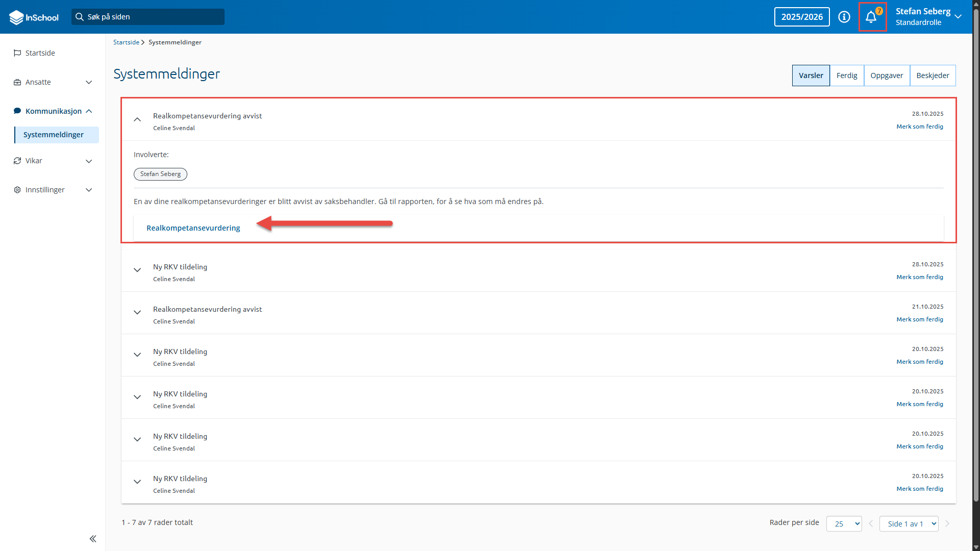Viewport: 980px width, 551px height.
Task: Switch to the Ferdig tab
Action: click(847, 76)
